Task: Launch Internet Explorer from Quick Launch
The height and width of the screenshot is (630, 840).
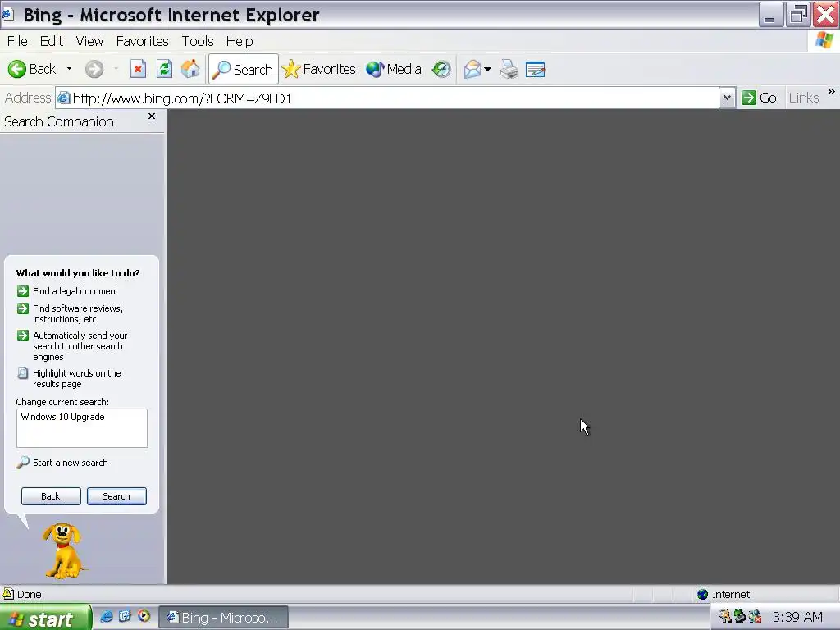Action: tap(106, 616)
